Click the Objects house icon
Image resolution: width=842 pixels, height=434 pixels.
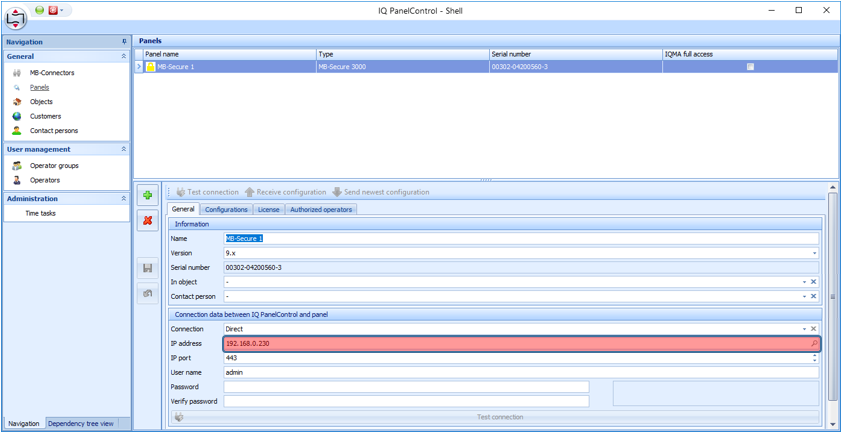coord(17,102)
